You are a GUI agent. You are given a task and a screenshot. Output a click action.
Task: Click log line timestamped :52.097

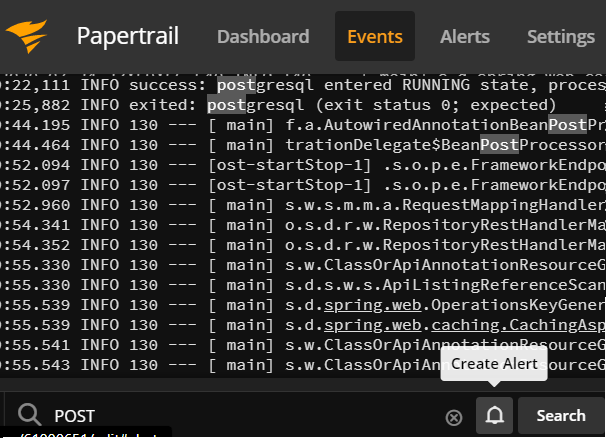coord(303,185)
